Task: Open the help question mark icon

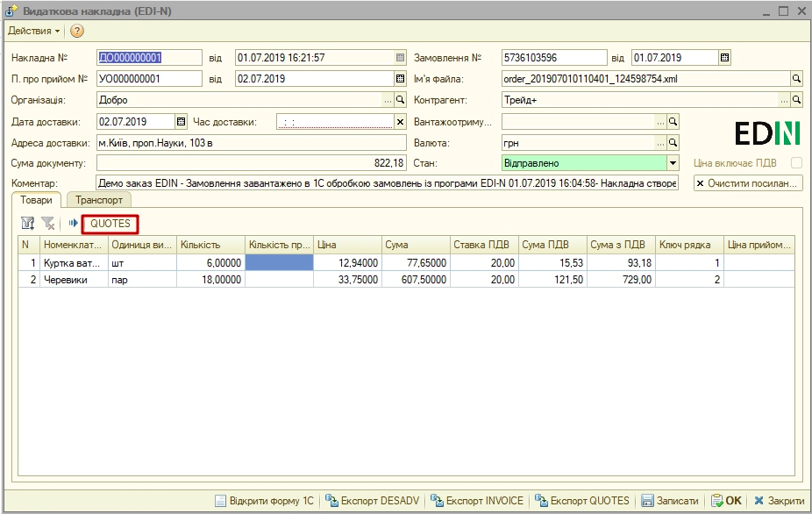Action: coord(76,31)
